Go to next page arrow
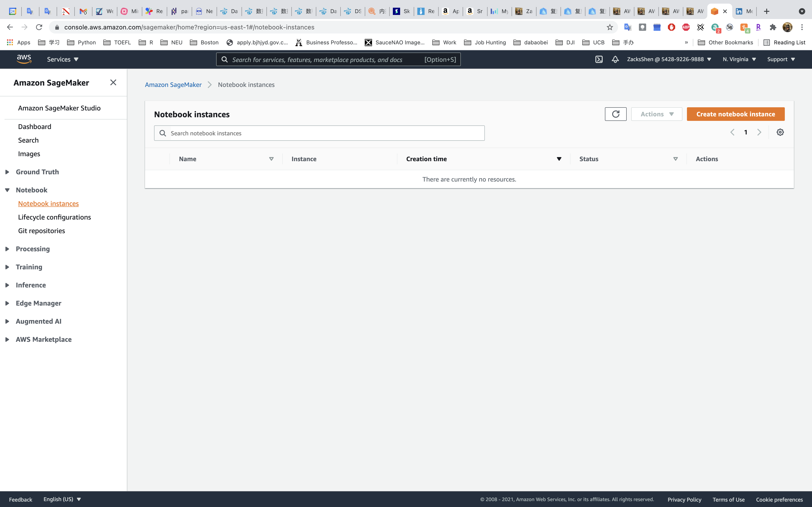 click(759, 132)
